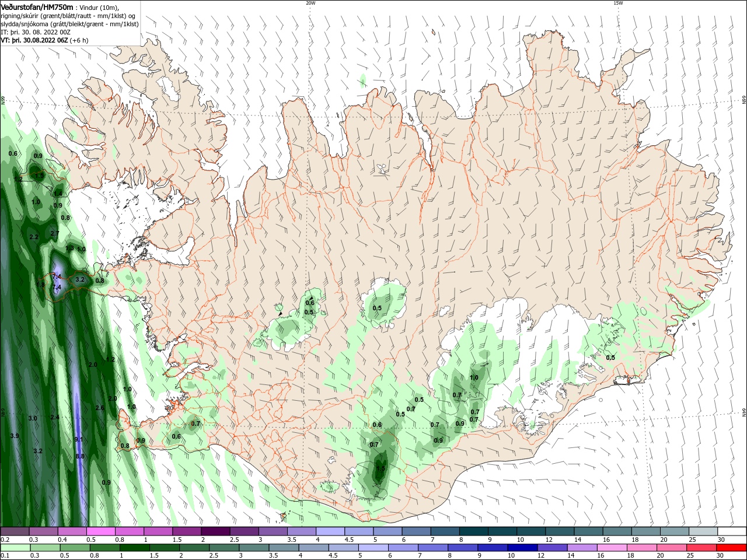
Task: Click the white swatch ending the upper legend row
Action: pyautogui.click(x=732, y=531)
